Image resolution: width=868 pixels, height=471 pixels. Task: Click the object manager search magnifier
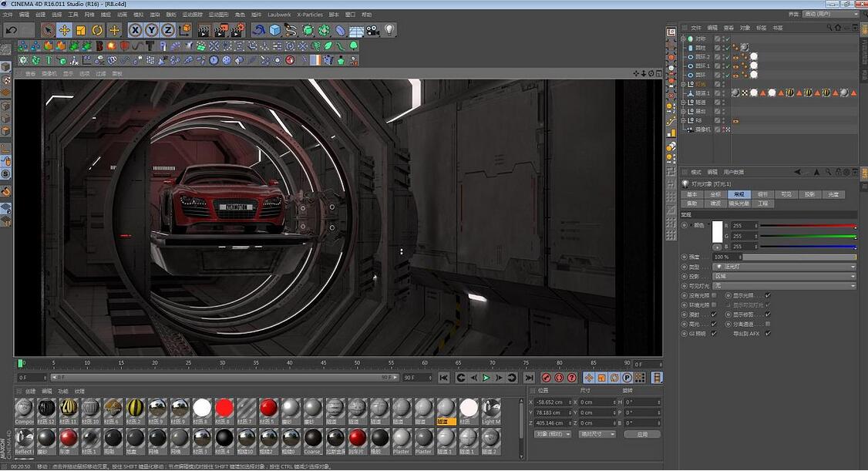[829, 27]
